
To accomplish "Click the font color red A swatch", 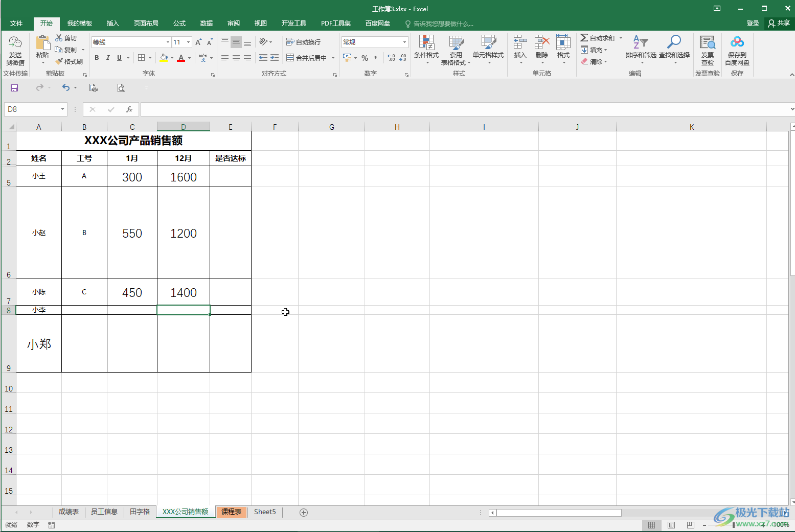I will pos(180,58).
